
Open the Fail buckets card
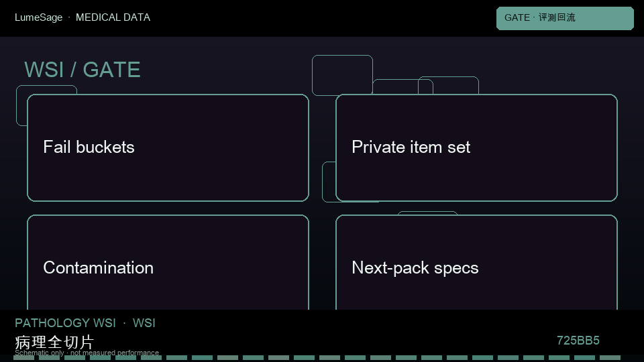(x=168, y=147)
